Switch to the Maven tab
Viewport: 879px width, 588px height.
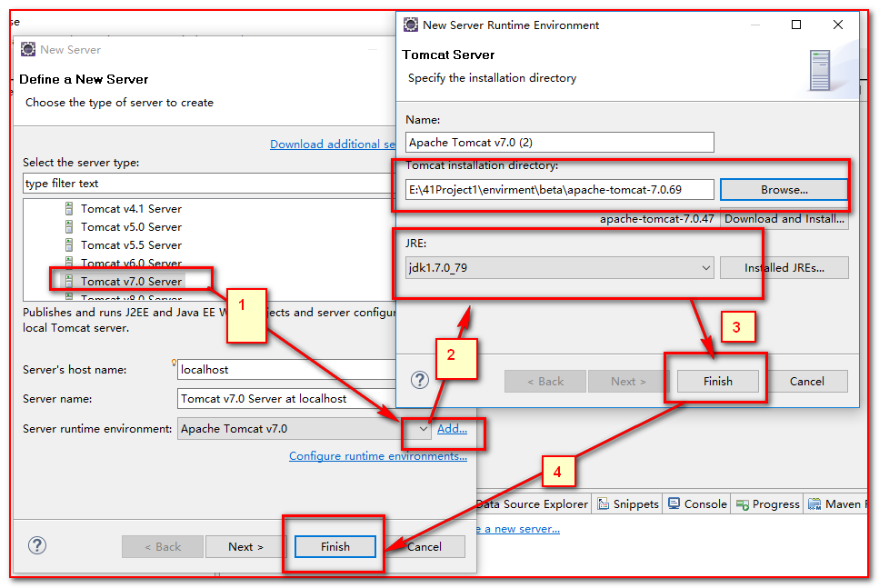point(835,503)
